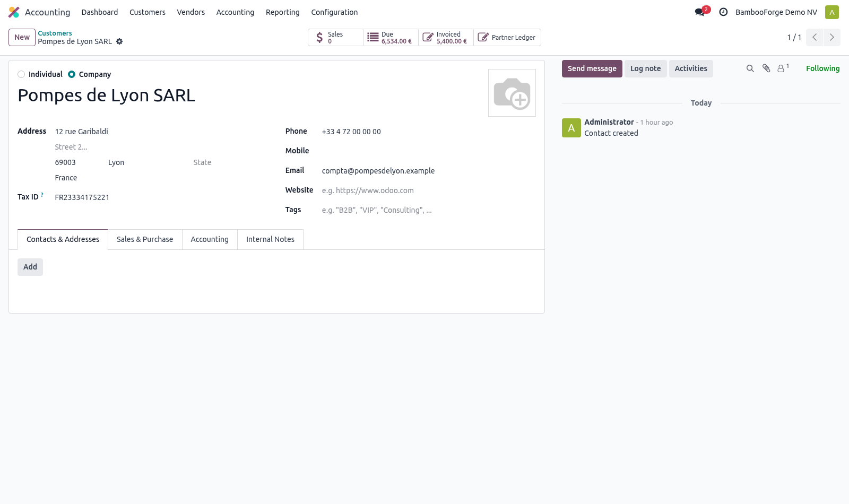The width and height of the screenshot is (849, 504).
Task: Open the Configuration menu
Action: (x=334, y=12)
